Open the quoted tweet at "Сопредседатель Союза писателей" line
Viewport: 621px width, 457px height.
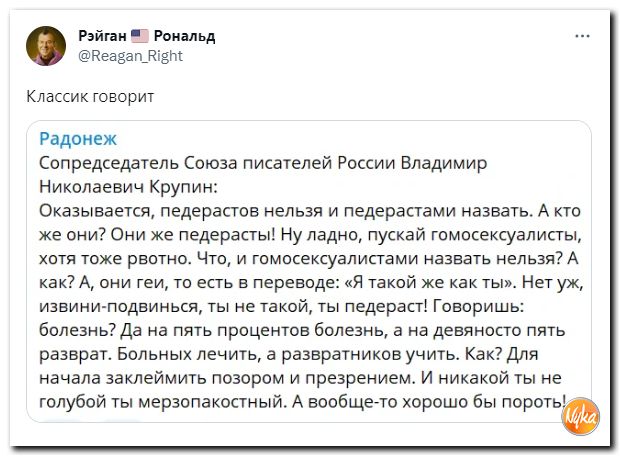point(263,163)
